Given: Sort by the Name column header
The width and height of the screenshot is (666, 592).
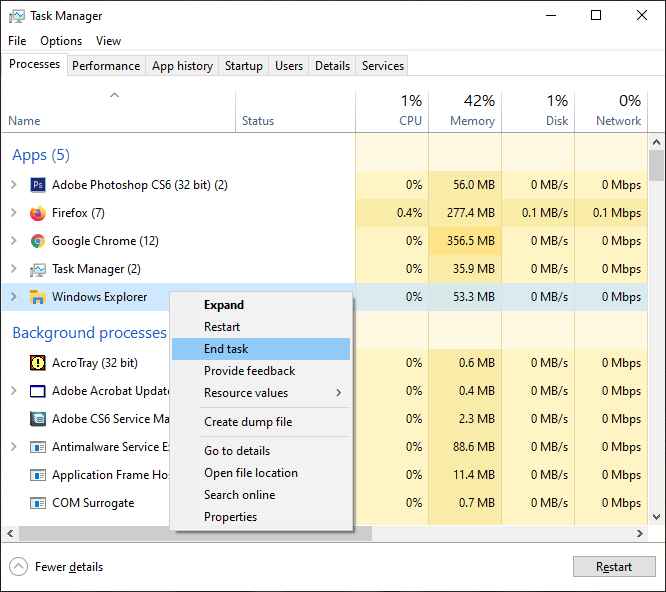Looking at the screenshot, I should 119,111.
